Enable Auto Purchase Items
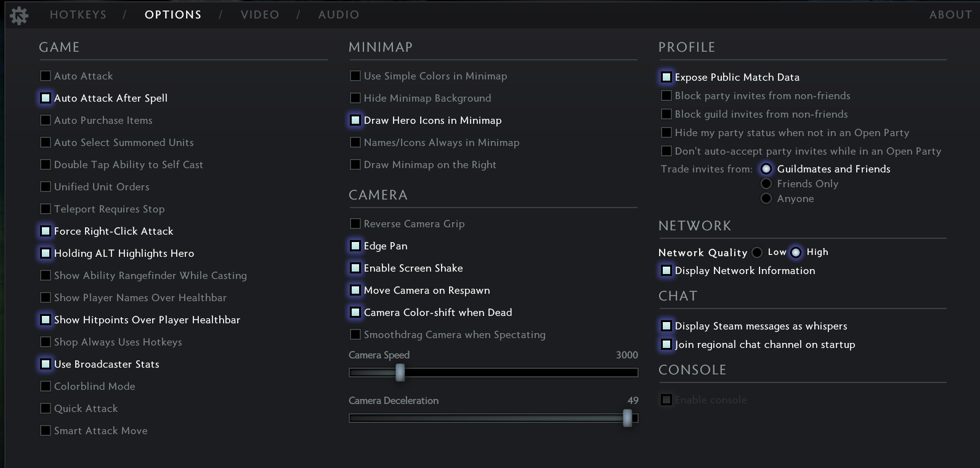The width and height of the screenshot is (980, 468). click(x=46, y=120)
